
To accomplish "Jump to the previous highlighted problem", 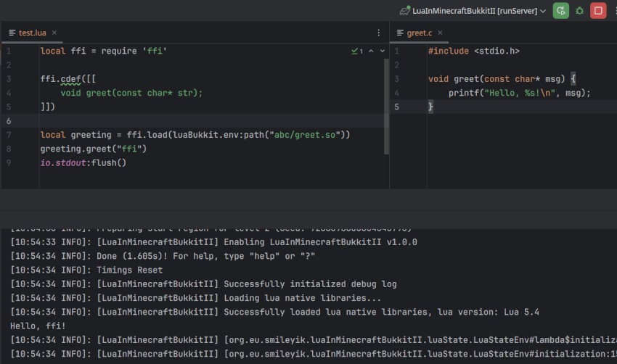I will (x=371, y=51).
